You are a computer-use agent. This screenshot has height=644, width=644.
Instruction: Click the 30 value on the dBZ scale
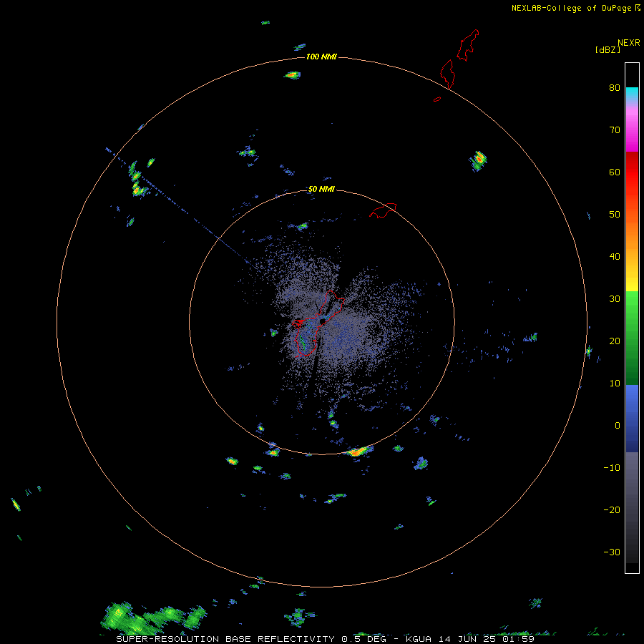click(x=615, y=298)
